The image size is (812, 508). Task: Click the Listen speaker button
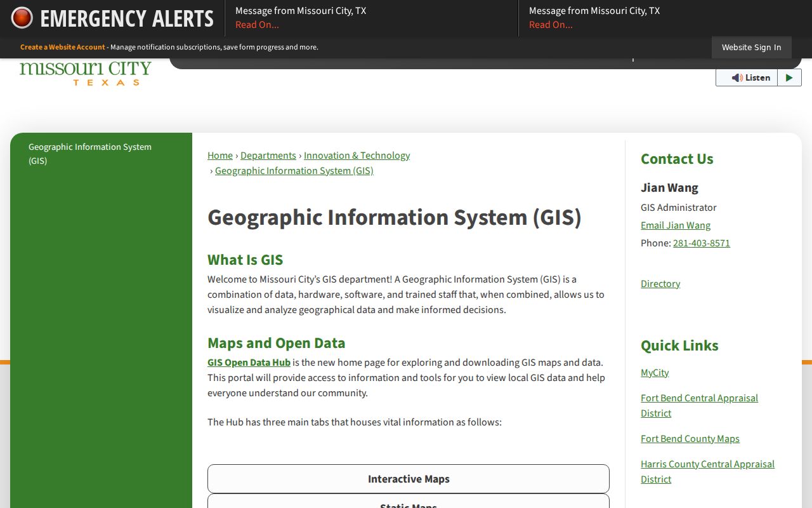[747, 77]
